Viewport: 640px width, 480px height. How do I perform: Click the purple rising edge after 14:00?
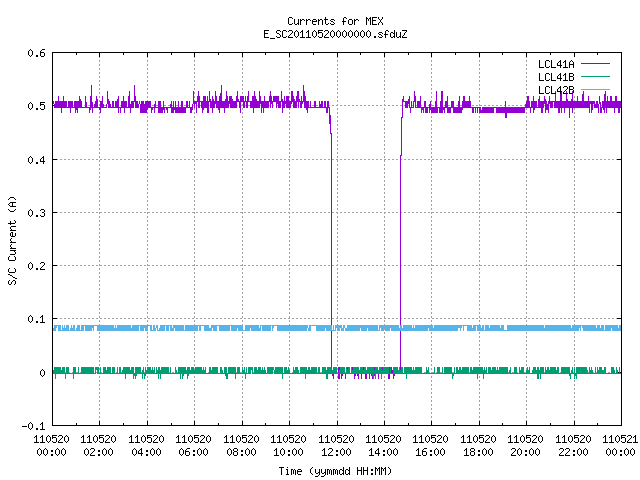click(400, 245)
